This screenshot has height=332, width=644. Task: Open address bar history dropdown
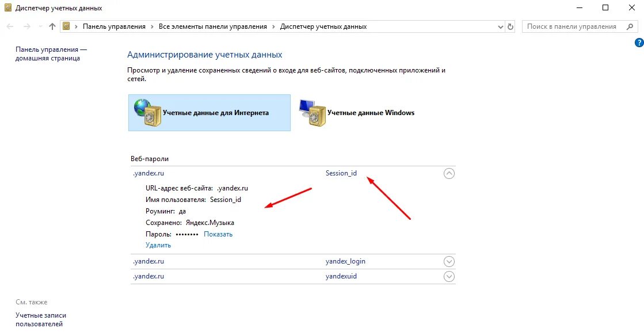coord(501,26)
